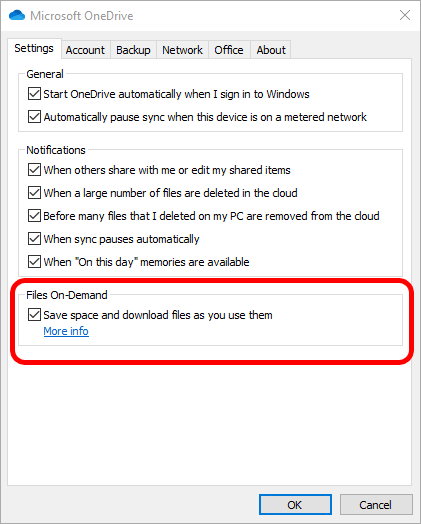Uncheck Start OneDrive automatically at sign in
421x524 pixels.
pos(34,94)
